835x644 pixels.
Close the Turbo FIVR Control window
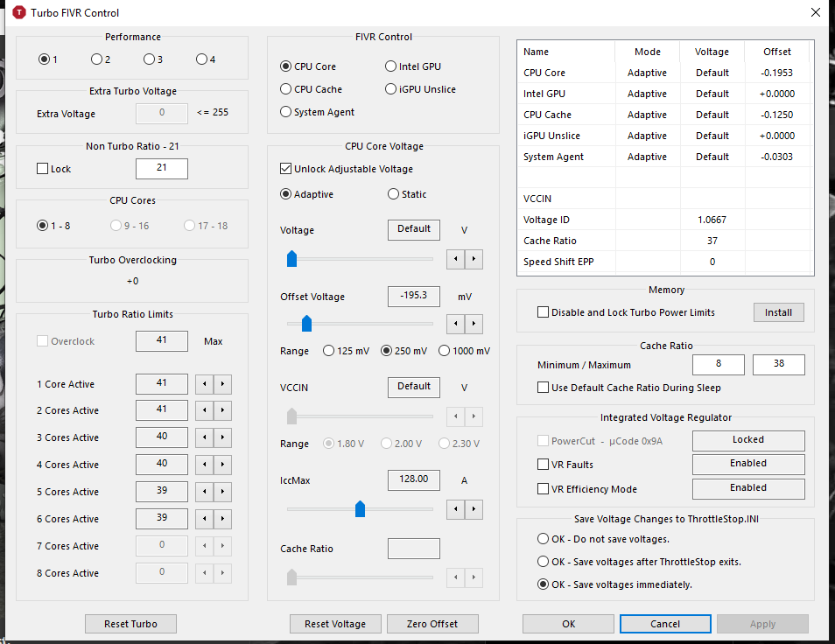coord(815,12)
